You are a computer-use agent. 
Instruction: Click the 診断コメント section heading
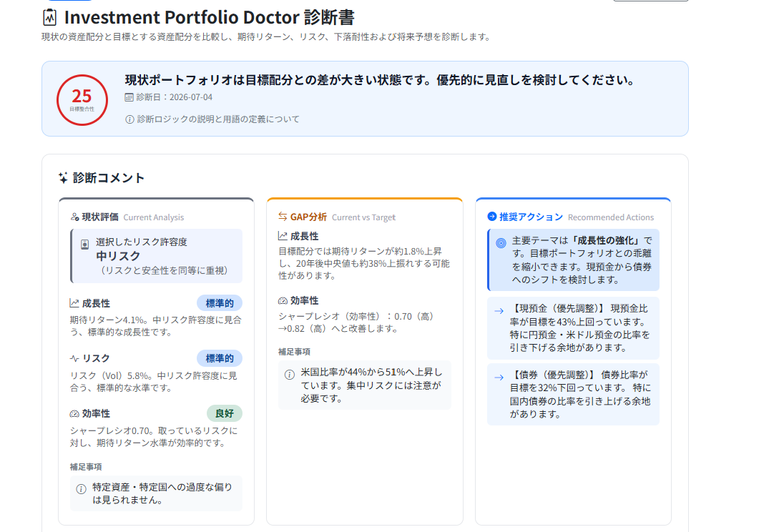[109, 177]
